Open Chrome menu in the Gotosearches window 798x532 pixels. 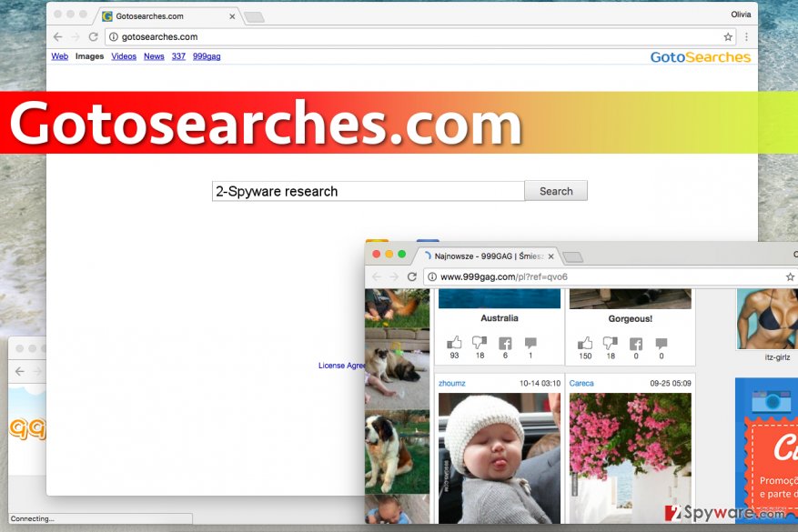746,36
